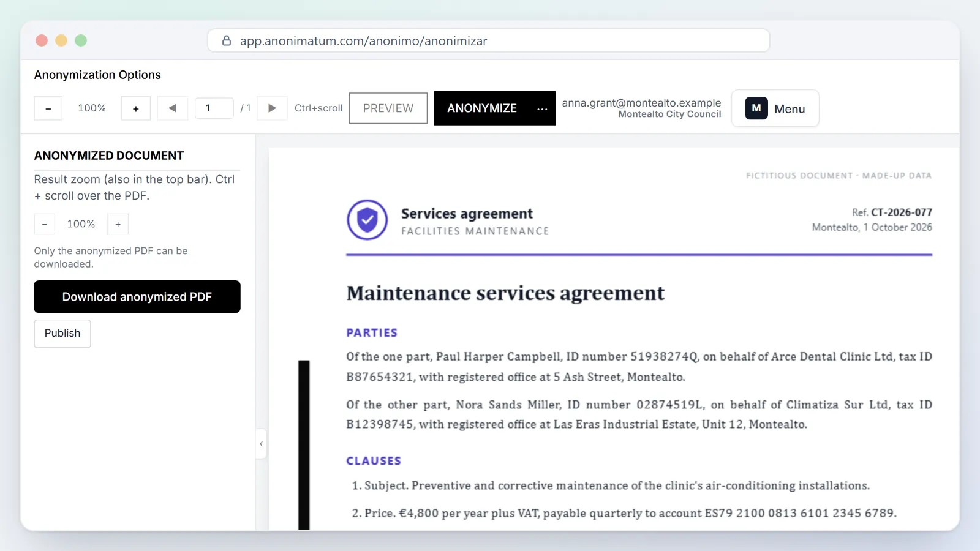Zoom out with the top bar minus button
Image resolution: width=980 pixels, height=551 pixels.
pyautogui.click(x=48, y=108)
